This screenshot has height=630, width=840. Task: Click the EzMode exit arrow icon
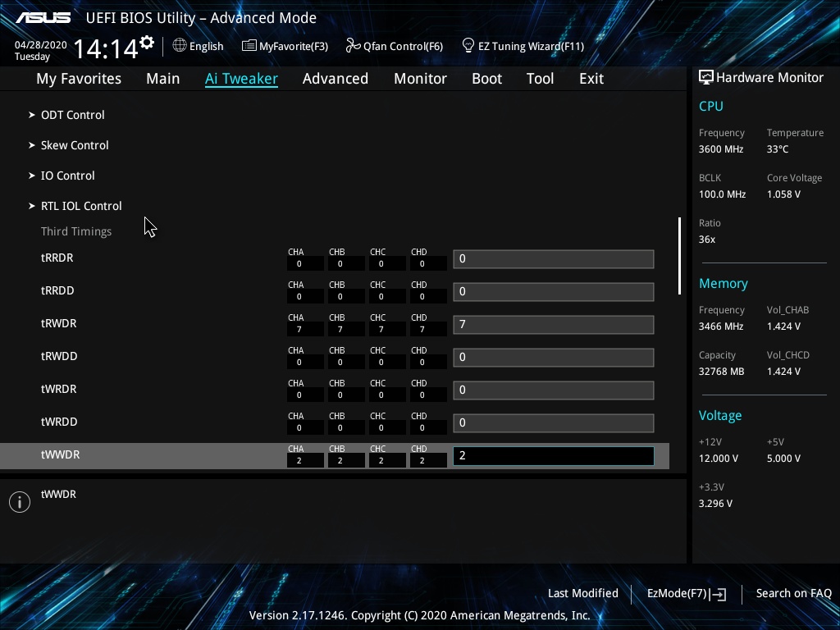coord(718,594)
